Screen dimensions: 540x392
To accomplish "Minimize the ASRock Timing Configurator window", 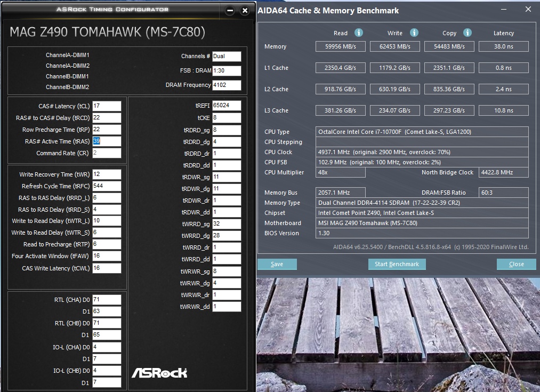I will pos(230,11).
